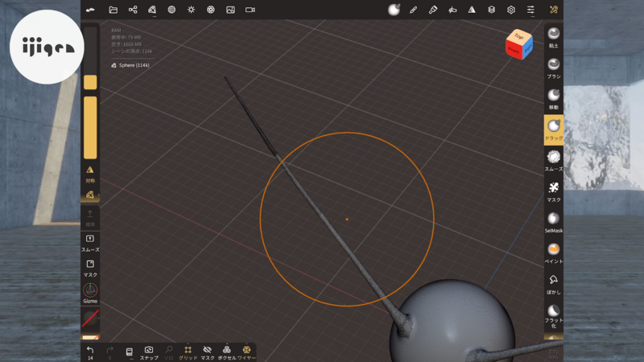Viewport: 644px width, 362px height.
Task: Open the pencil stroke settings menu
Action: (413, 10)
